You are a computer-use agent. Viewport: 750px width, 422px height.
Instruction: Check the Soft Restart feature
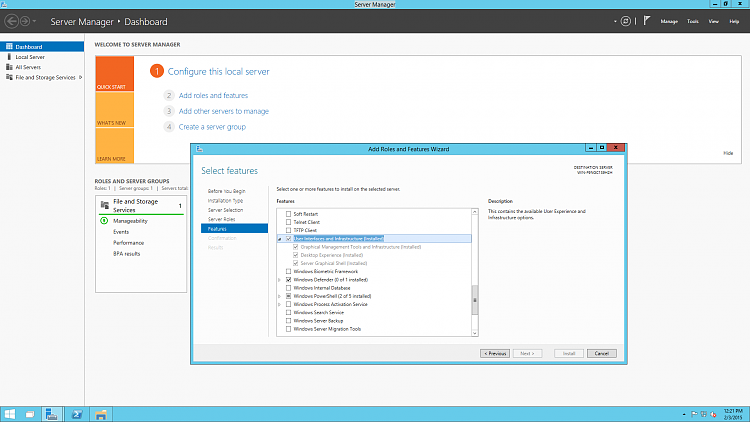288,214
